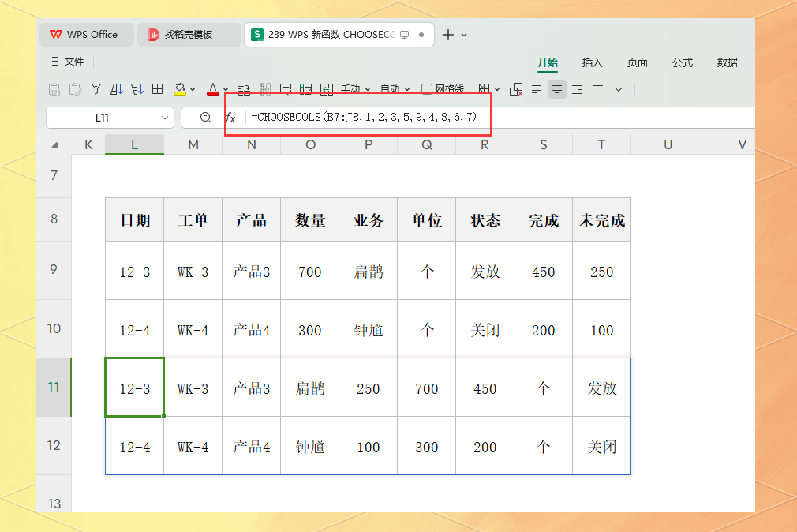Open the fill color dropdown arrow
The height and width of the screenshot is (532, 797).
pyautogui.click(x=193, y=89)
